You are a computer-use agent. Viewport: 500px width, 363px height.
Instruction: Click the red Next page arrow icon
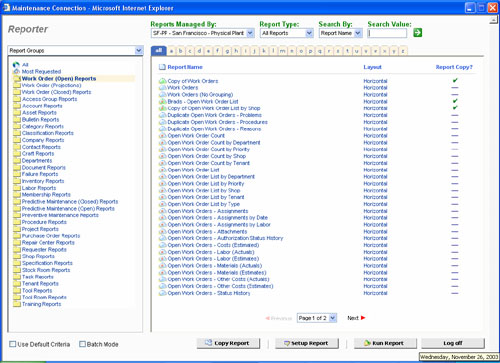tap(363, 318)
